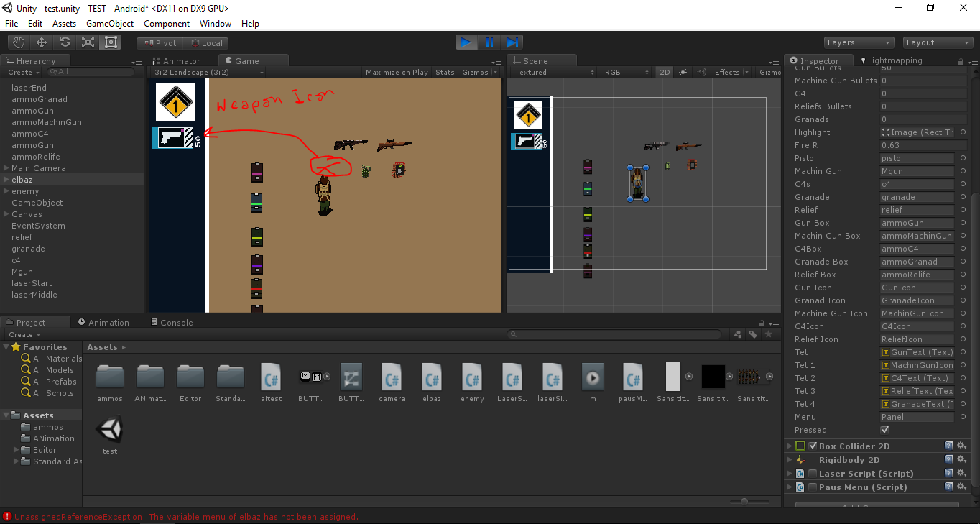Click object picker circle next to Menu

click(963, 417)
